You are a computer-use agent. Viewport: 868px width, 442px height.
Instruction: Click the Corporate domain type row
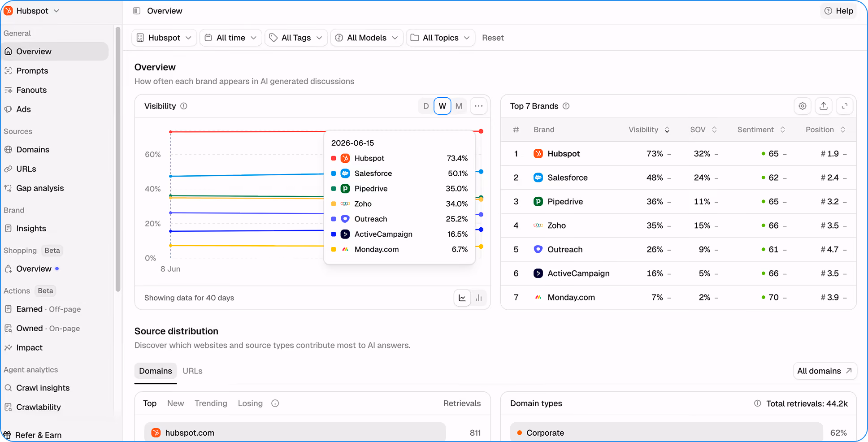667,432
